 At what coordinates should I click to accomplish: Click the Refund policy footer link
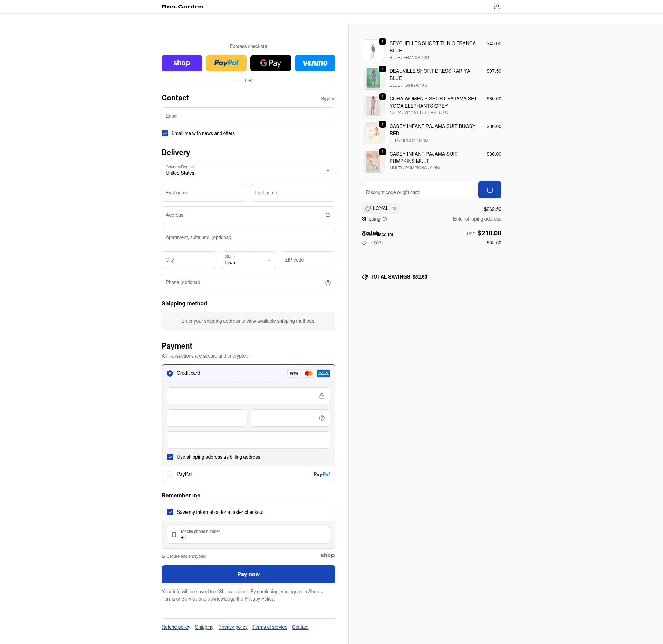coord(176,627)
